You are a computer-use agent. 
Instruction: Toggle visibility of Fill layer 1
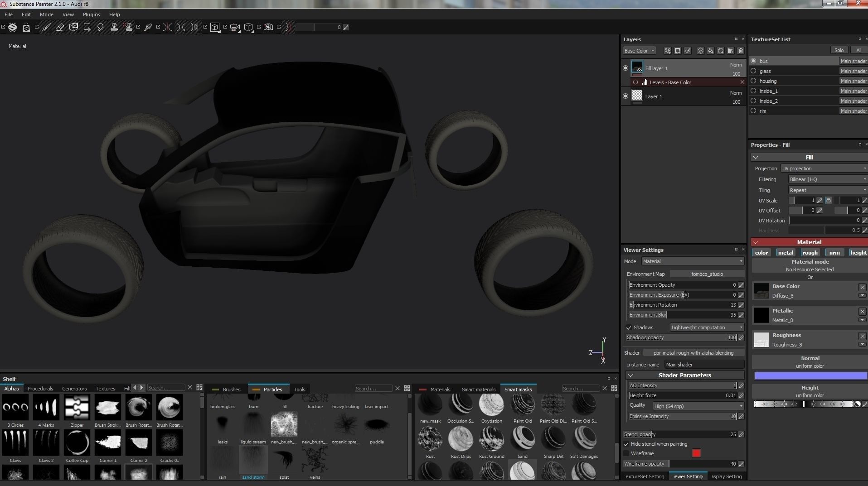626,68
